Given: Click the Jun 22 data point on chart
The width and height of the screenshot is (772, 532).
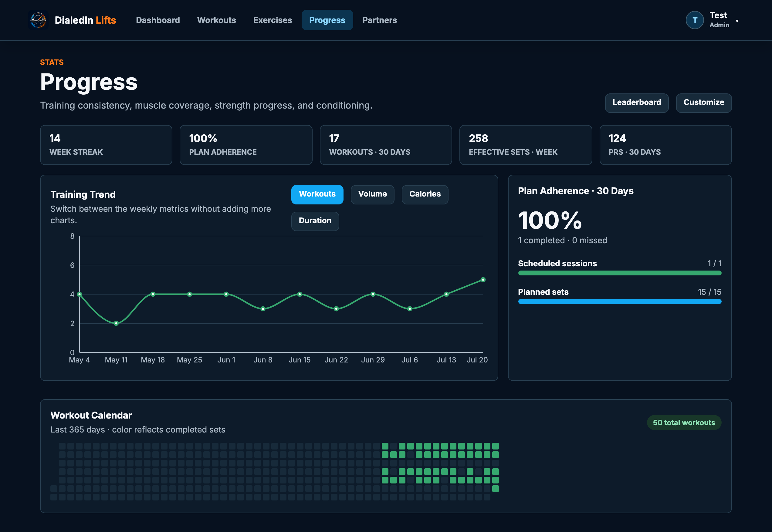Looking at the screenshot, I should pyautogui.click(x=336, y=309).
